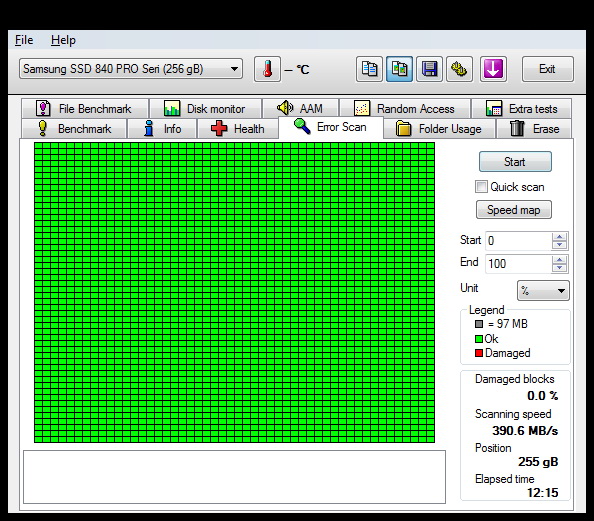Screen dimensions: 594x521
Task: Click the thermometer temperature icon
Action: (x=267, y=69)
